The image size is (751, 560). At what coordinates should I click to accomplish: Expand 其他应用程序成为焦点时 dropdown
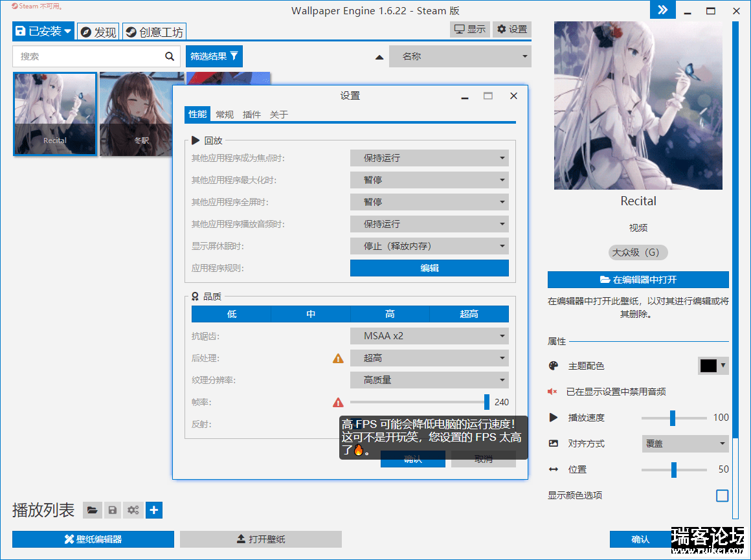coord(429,158)
